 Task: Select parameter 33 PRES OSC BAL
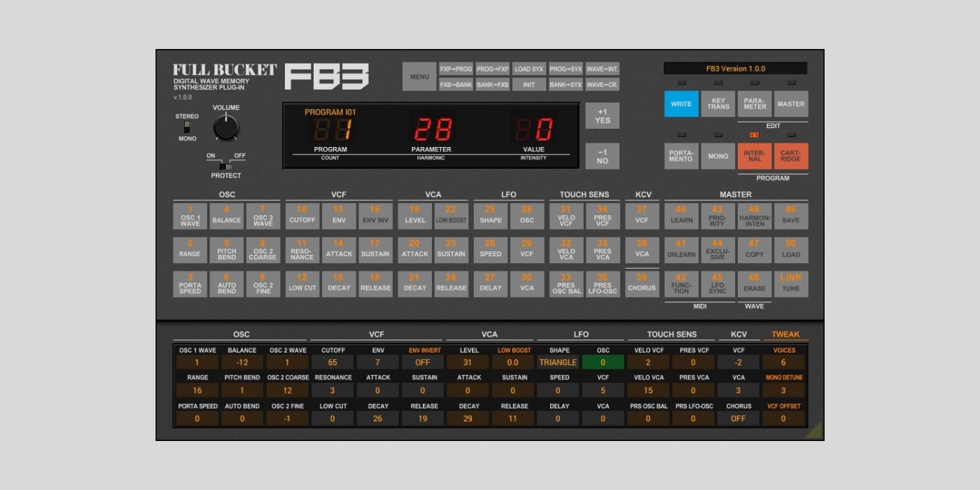click(x=566, y=284)
